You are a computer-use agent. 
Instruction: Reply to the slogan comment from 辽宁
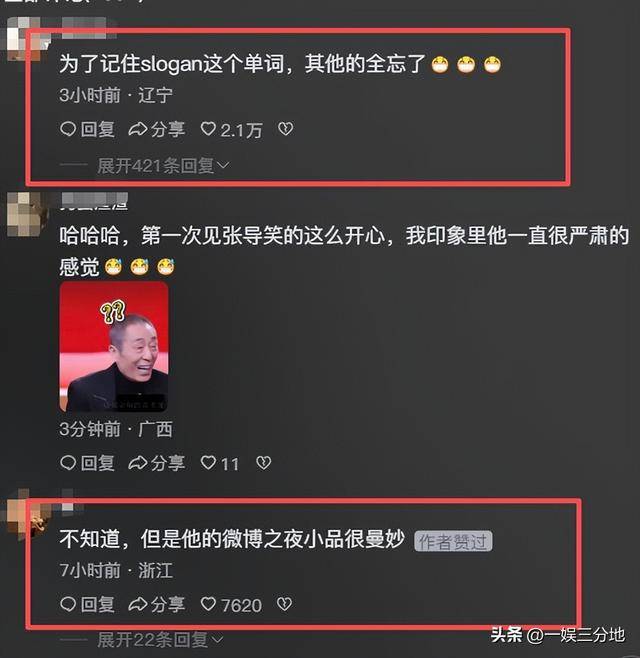click(87, 129)
